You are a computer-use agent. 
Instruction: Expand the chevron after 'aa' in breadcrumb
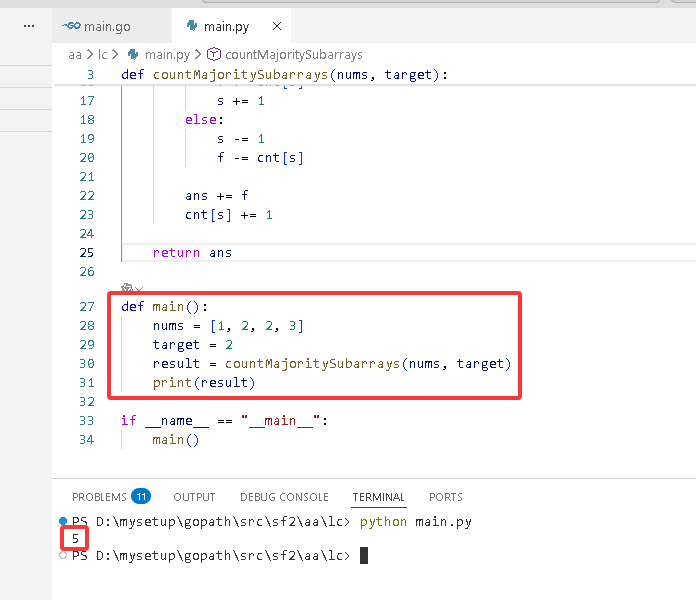(90, 55)
